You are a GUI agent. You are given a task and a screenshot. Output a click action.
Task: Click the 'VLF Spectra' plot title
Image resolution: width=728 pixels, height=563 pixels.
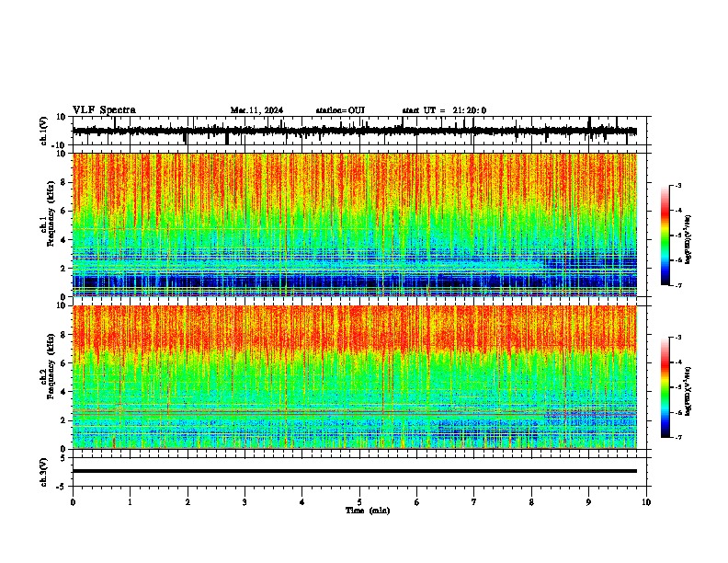(x=104, y=110)
